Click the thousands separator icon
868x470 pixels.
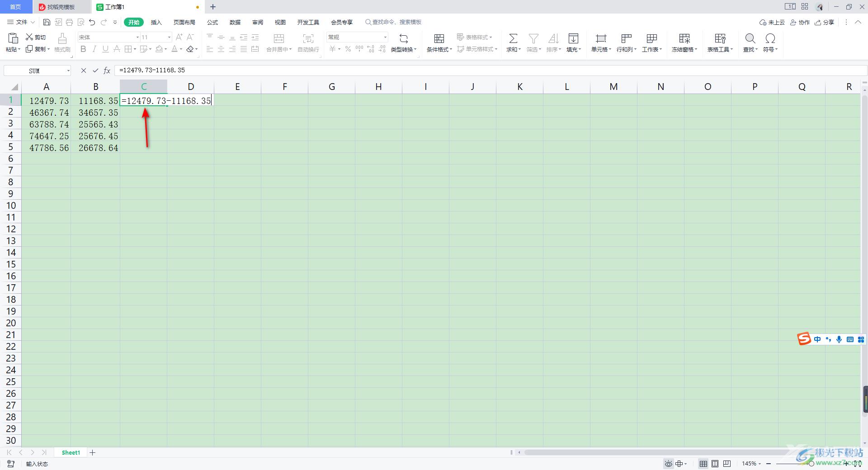point(359,49)
